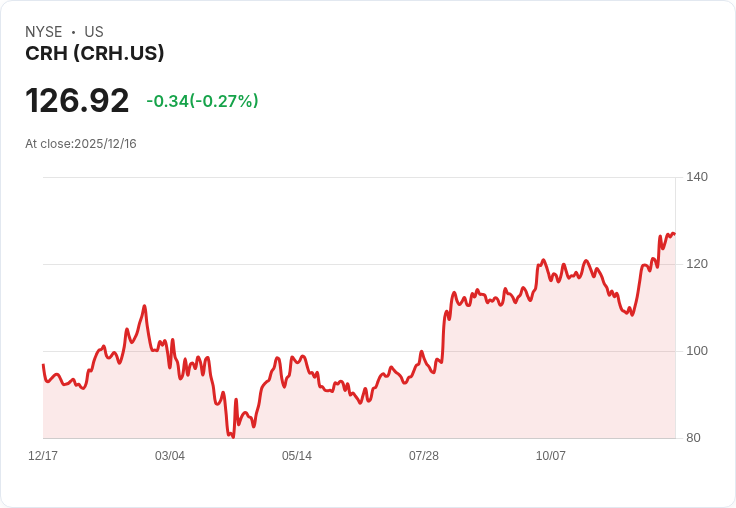Click the 120 price axis label

[x=697, y=264]
